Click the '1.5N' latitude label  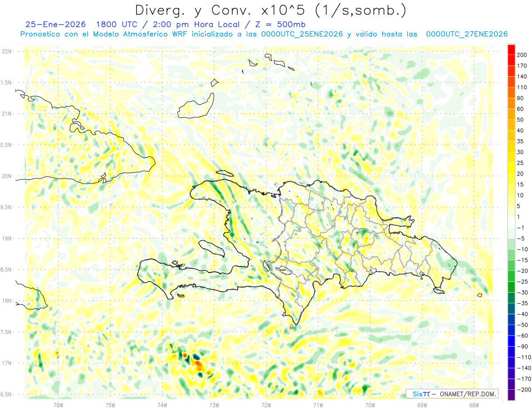pos(6,82)
